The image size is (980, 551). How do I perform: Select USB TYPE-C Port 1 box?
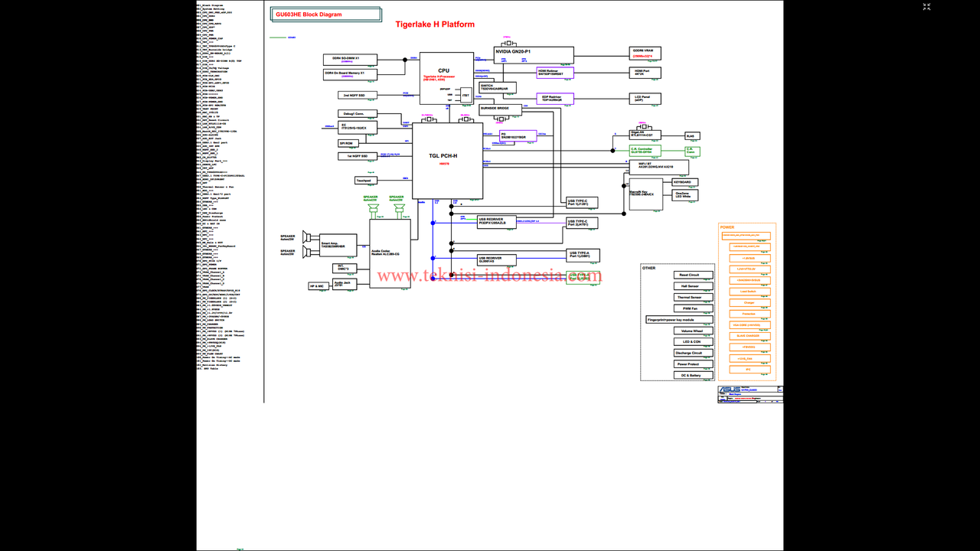pyautogui.click(x=582, y=203)
